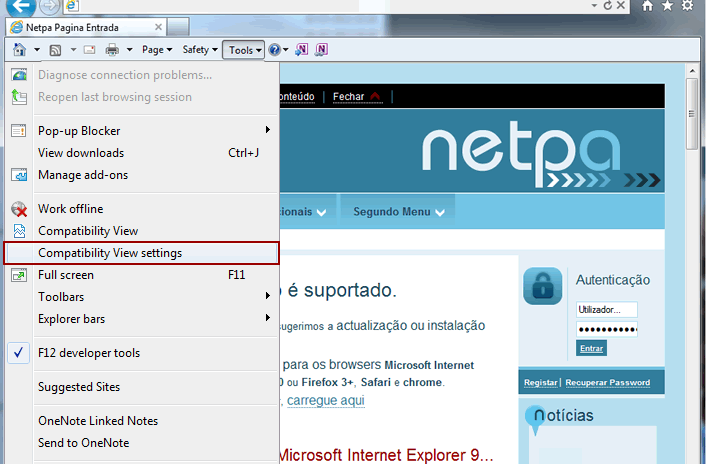
Task: Select Suggested Sites menu item
Action: (142, 387)
